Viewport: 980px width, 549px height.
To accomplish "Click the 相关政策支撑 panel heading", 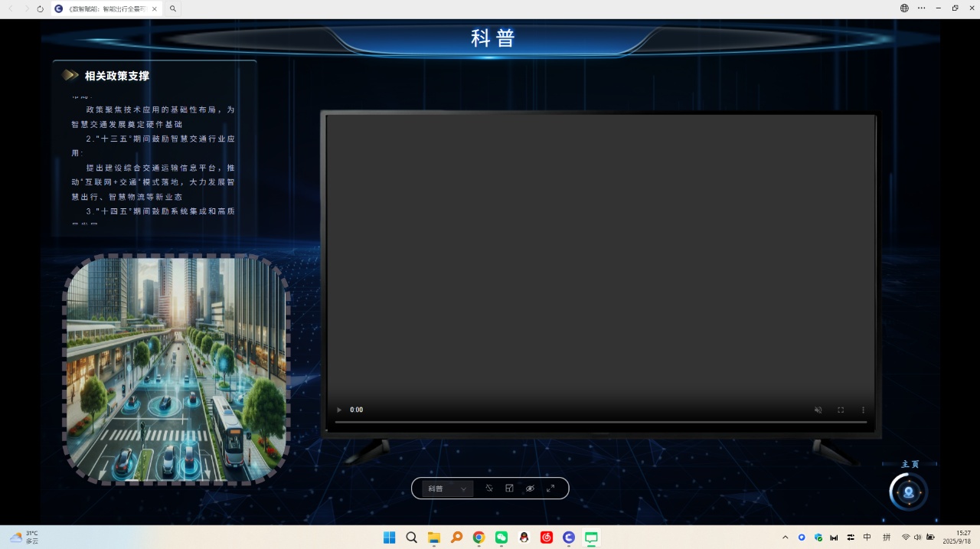I will (116, 76).
